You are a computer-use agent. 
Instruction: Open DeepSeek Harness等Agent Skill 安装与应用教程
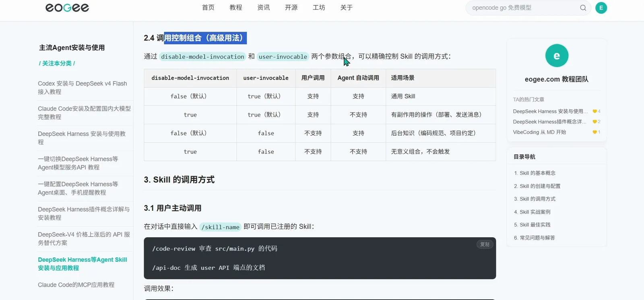[x=83, y=264]
